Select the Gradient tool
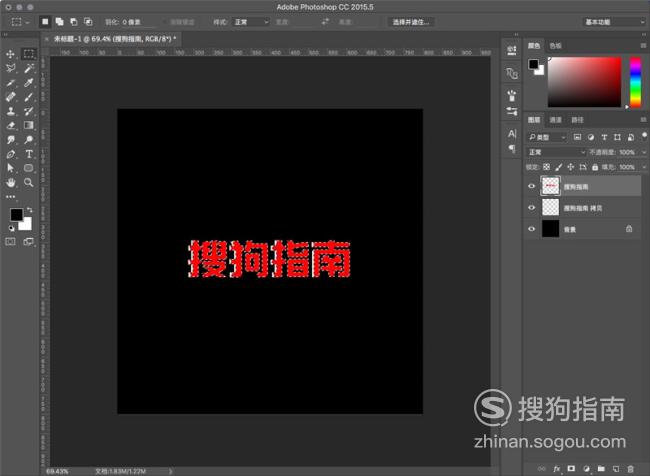This screenshot has width=650, height=476. tap(29, 125)
